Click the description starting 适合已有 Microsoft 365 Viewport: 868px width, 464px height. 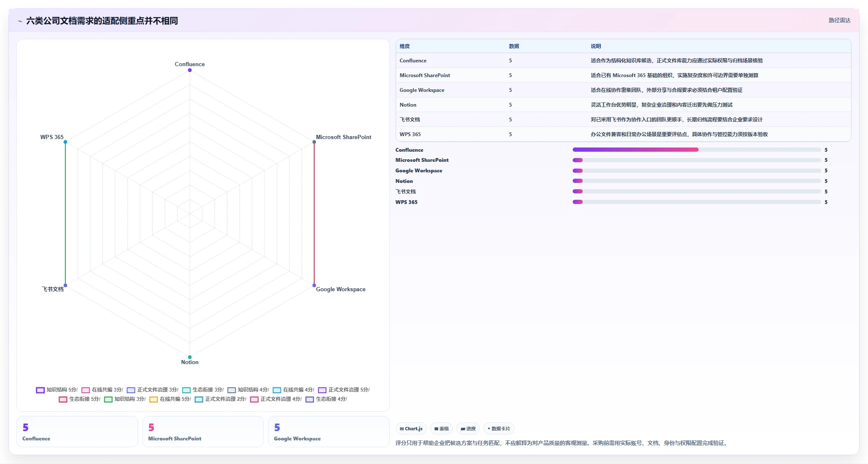coord(674,75)
